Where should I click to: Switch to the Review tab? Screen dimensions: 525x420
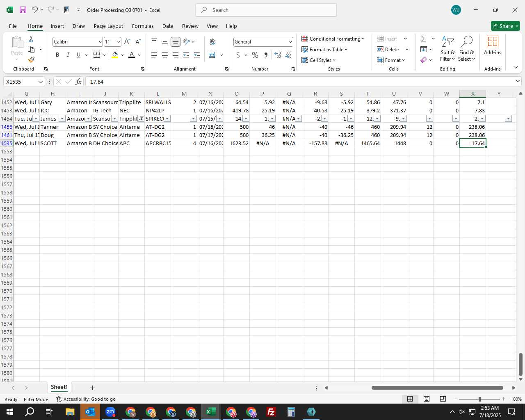(x=190, y=26)
